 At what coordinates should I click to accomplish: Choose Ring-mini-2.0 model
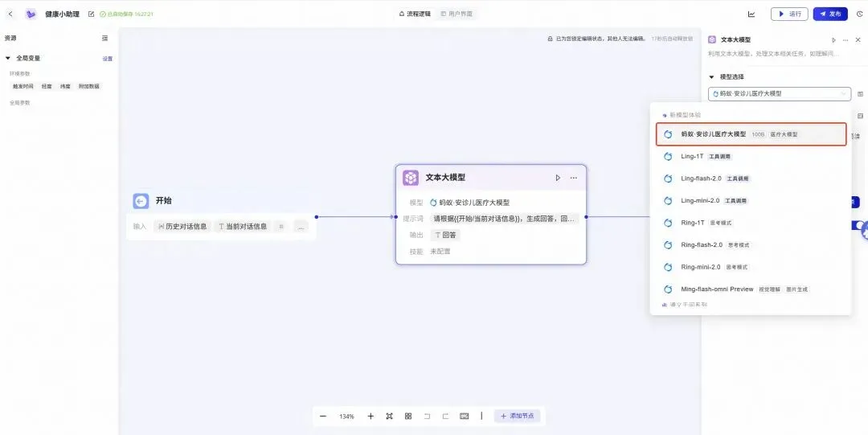(x=751, y=267)
